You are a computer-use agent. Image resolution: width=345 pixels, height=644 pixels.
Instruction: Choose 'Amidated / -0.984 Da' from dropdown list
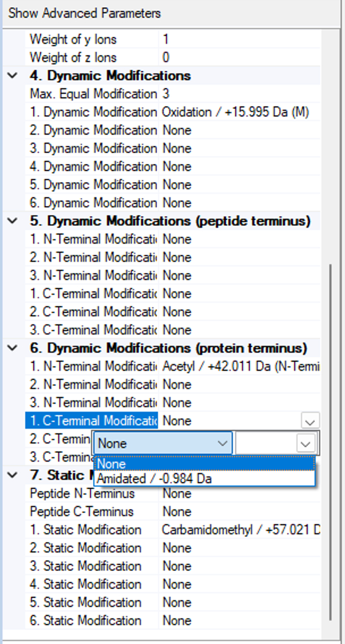pyautogui.click(x=154, y=479)
